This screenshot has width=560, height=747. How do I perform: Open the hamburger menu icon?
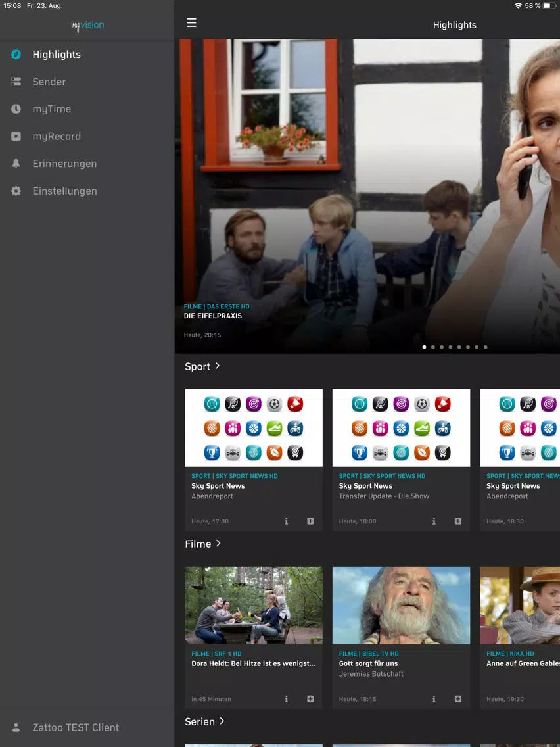tap(191, 23)
